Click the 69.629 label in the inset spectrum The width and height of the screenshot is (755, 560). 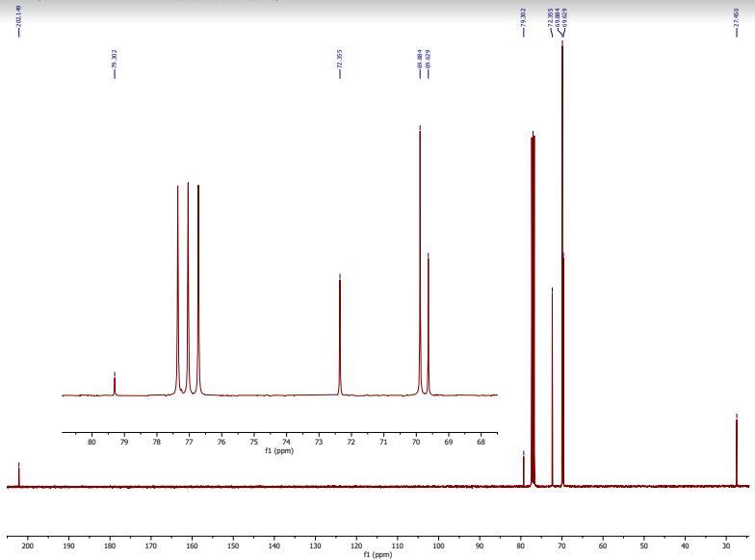[x=428, y=59]
